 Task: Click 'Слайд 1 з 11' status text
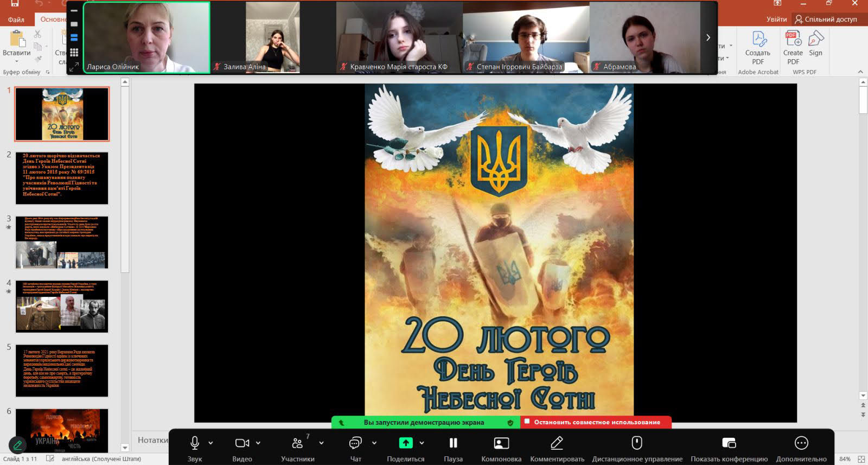21,459
